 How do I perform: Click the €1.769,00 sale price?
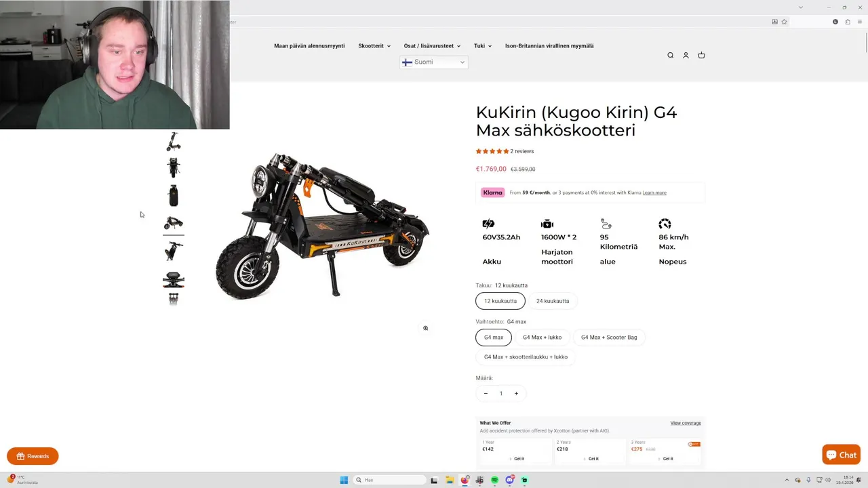[491, 169]
